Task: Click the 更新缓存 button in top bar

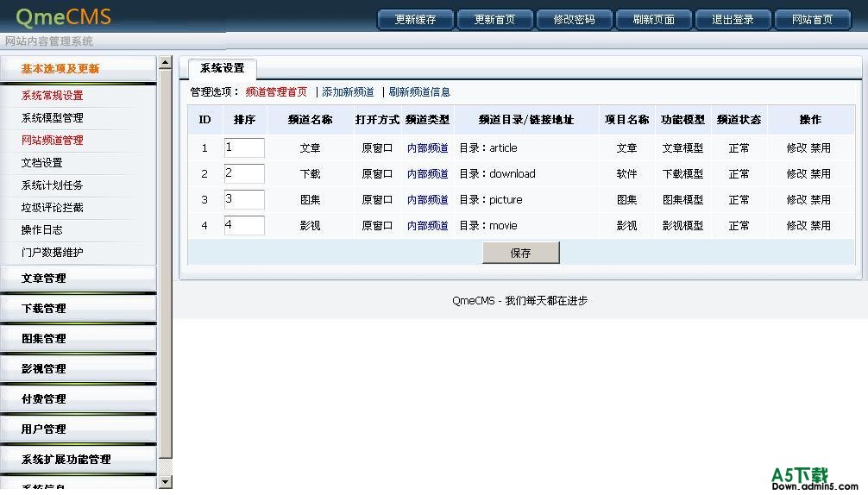Action: 415,20
